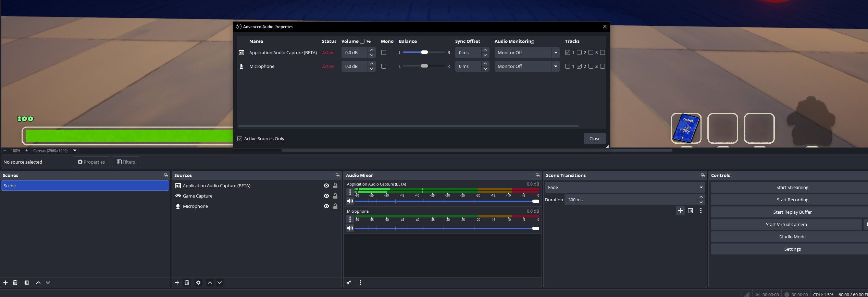Image resolution: width=868 pixels, height=297 pixels.
Task: Decrease Microphone volume stepper
Action: click(372, 69)
